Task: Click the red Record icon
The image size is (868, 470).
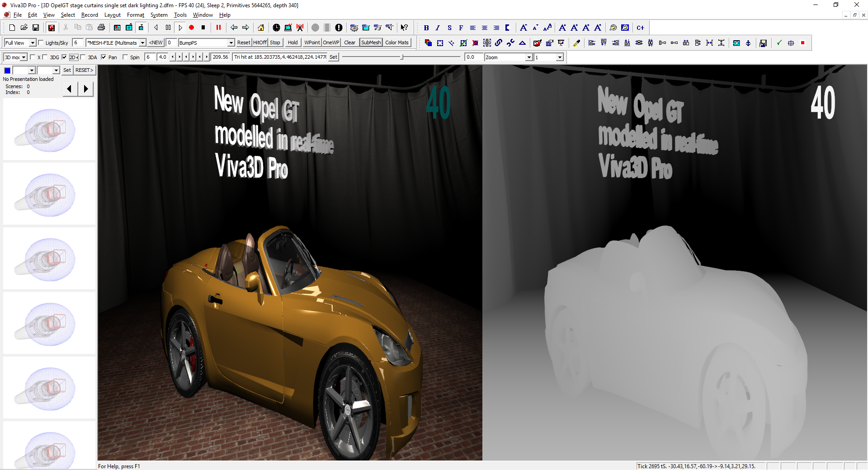Action: point(191,28)
